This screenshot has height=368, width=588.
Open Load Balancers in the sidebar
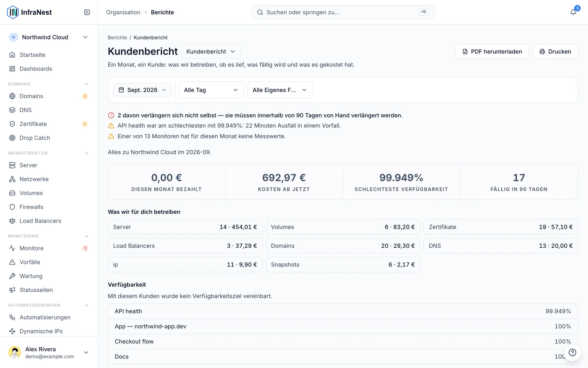[x=49, y=221]
